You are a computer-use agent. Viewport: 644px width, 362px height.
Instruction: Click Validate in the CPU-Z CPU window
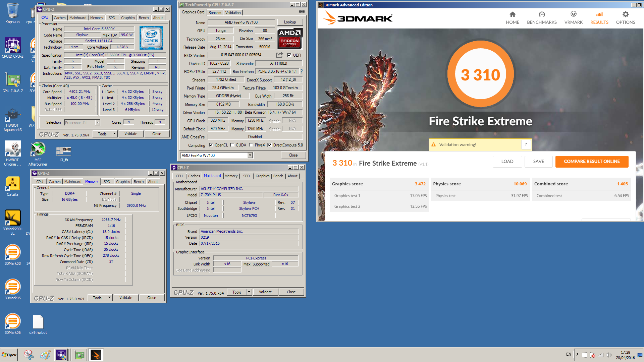(x=131, y=134)
